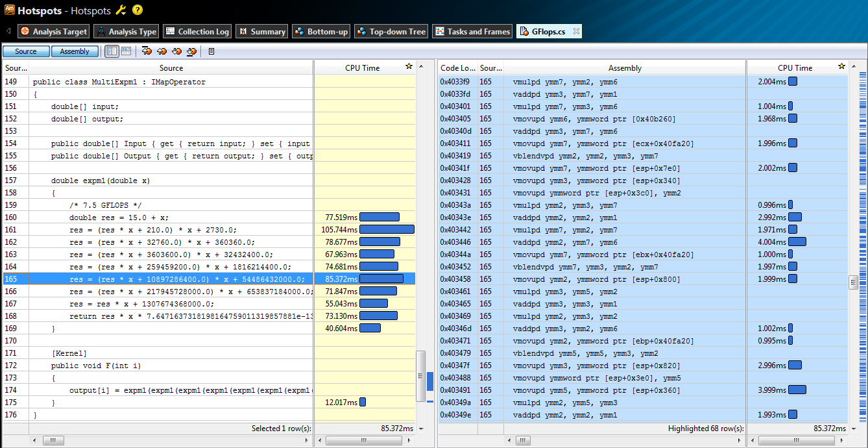Click the 'Selected 1 row(s):' status label
Image resolution: width=868 pixels, height=448 pixels.
282,429
